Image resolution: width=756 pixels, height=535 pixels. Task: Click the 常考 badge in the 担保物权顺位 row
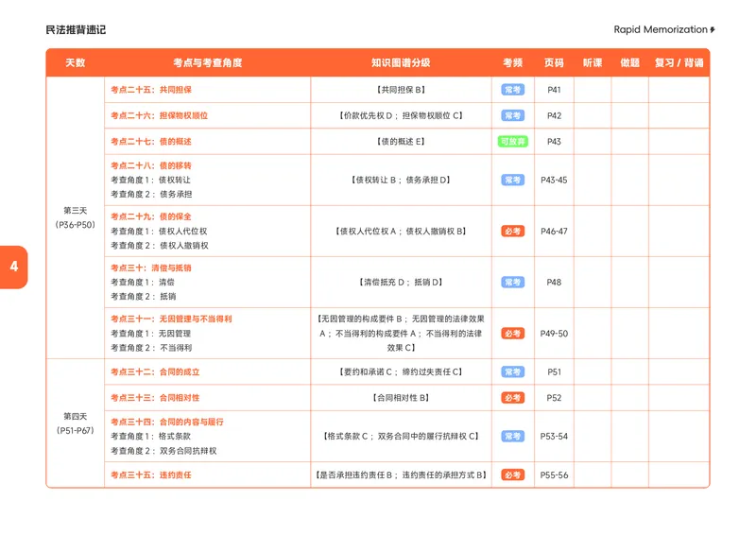point(512,115)
